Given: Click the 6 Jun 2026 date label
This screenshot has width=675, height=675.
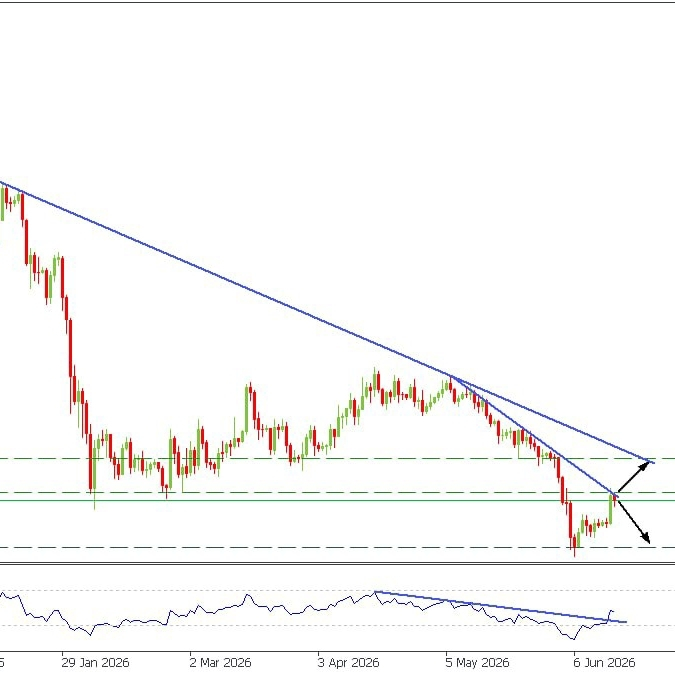Looking at the screenshot, I should (604, 662).
